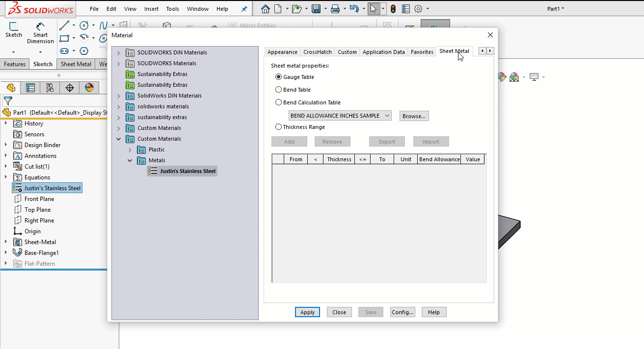Screen dimensions: 644x349
Task: Open the Sketch button dropdown arrow
Action: point(14,51)
